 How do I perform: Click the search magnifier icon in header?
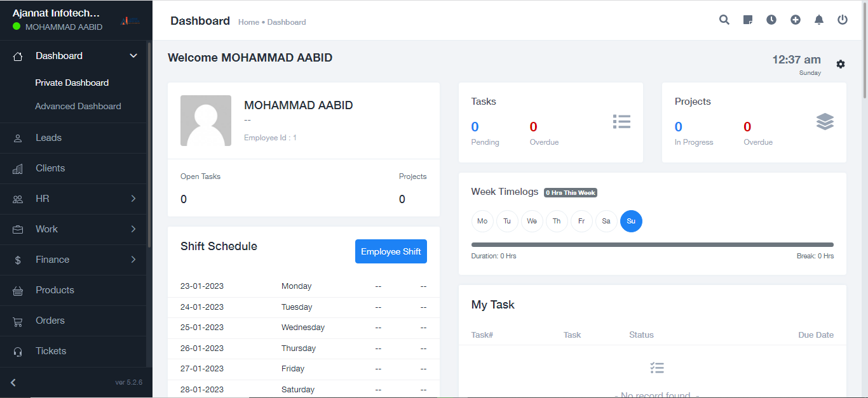[724, 20]
